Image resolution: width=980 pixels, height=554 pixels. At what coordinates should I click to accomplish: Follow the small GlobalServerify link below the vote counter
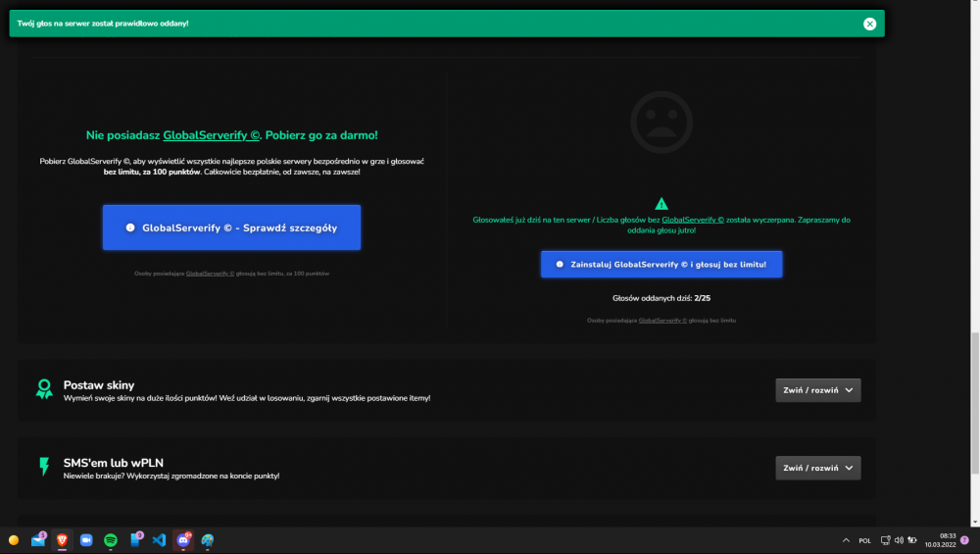click(x=662, y=321)
